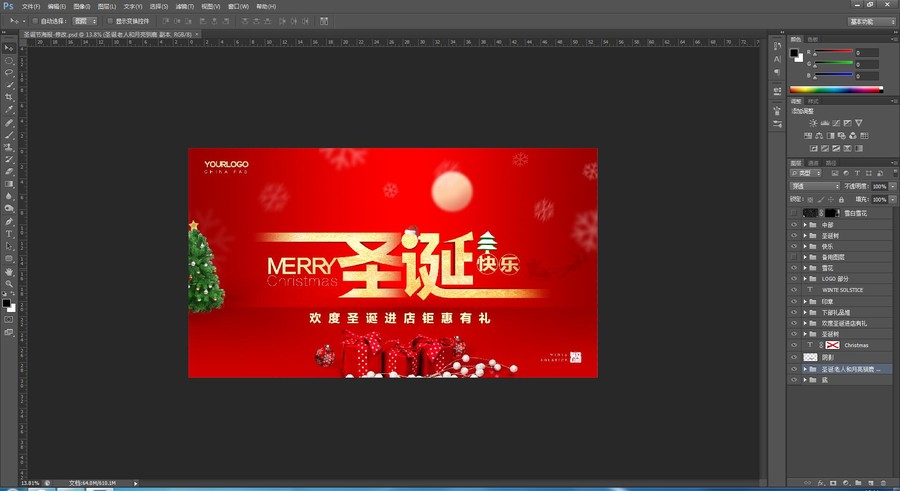The height and width of the screenshot is (491, 900).
Task: Lock all with the padlock icon
Action: (x=841, y=199)
